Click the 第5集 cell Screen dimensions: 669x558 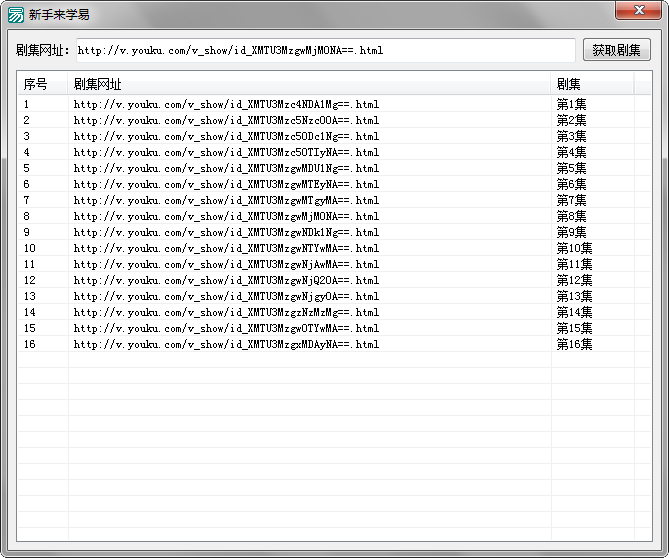click(571, 169)
